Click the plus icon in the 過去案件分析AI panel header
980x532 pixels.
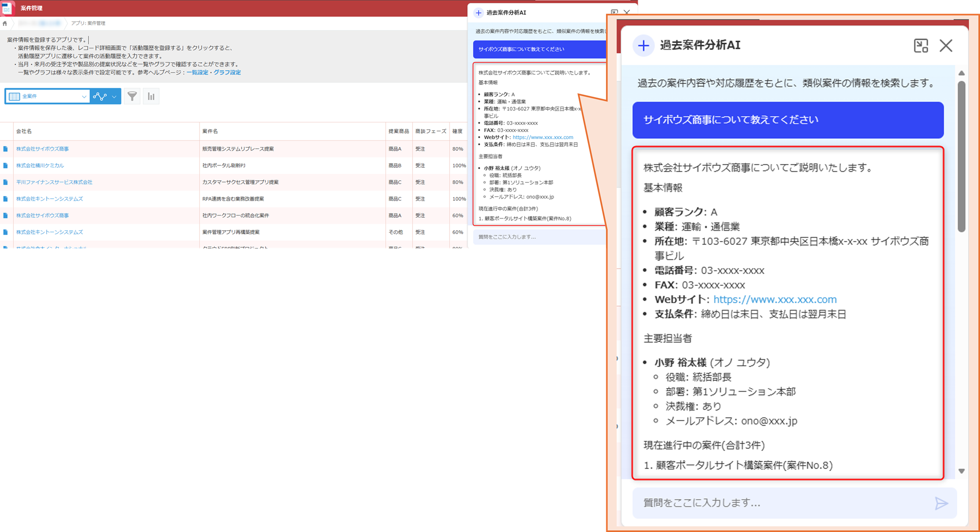click(x=644, y=45)
